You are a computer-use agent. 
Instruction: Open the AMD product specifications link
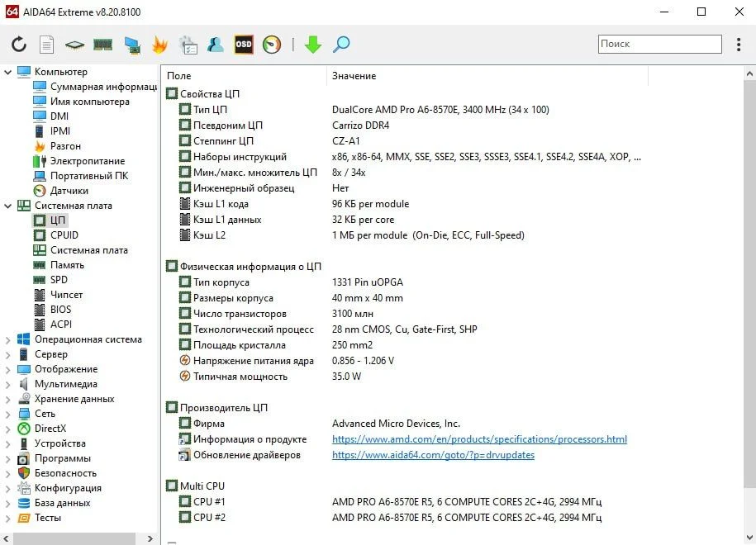click(x=480, y=439)
